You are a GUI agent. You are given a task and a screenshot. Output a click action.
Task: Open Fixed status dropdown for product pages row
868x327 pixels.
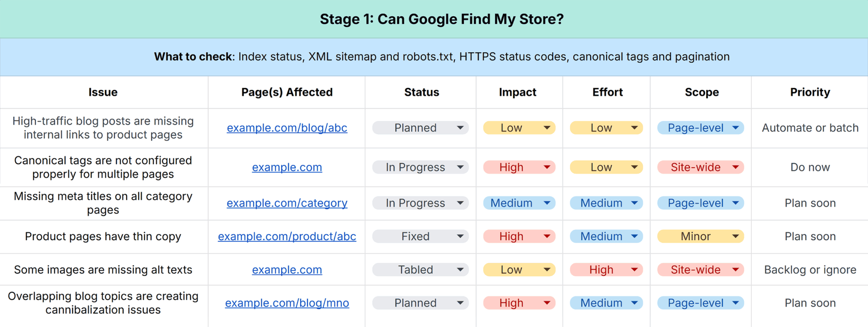coord(421,236)
